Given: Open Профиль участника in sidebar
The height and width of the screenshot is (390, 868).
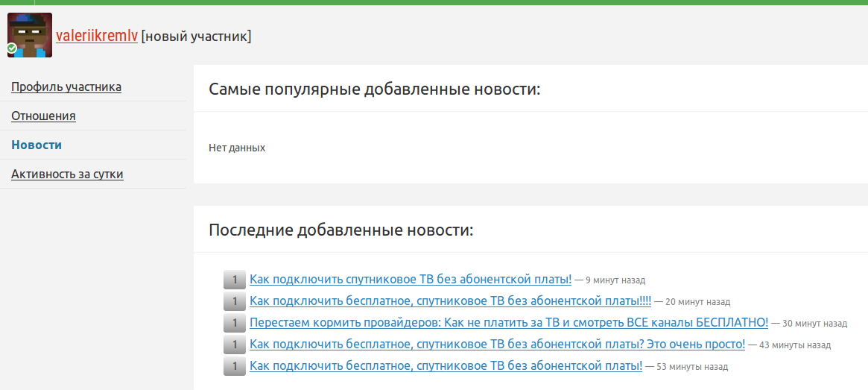Looking at the screenshot, I should click(x=66, y=87).
